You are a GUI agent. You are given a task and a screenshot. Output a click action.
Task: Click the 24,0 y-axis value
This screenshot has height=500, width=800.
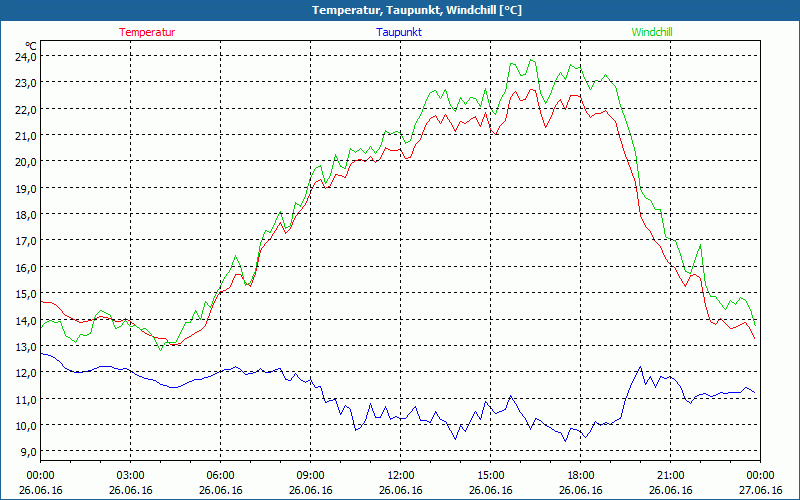26,57
